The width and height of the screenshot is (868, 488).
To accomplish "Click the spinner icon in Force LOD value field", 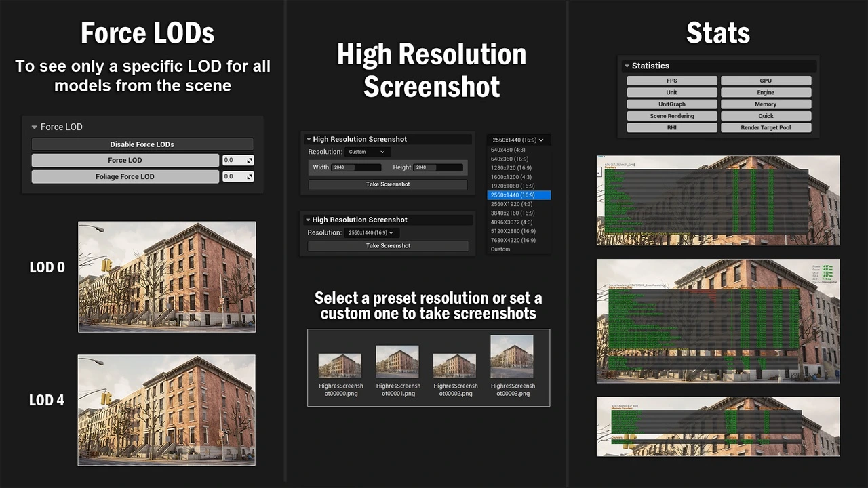I will tap(250, 161).
